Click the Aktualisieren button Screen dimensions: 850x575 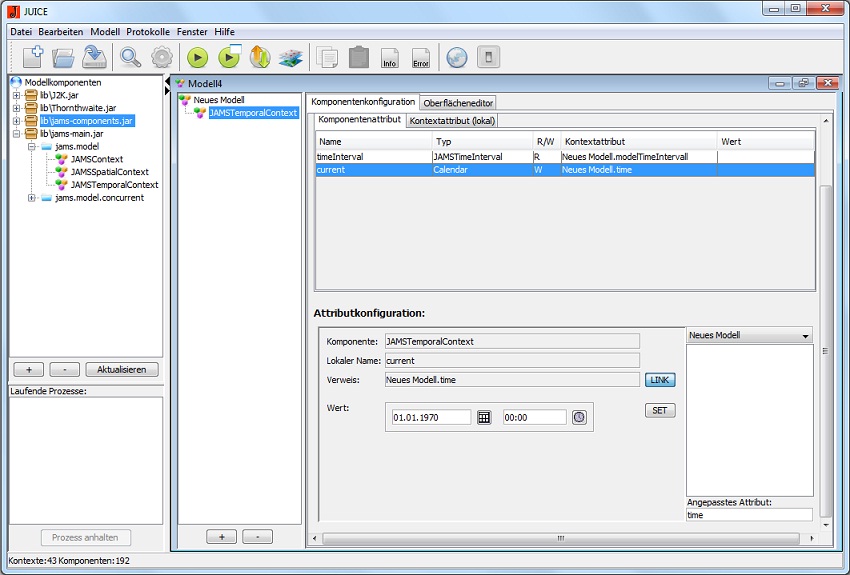(121, 369)
